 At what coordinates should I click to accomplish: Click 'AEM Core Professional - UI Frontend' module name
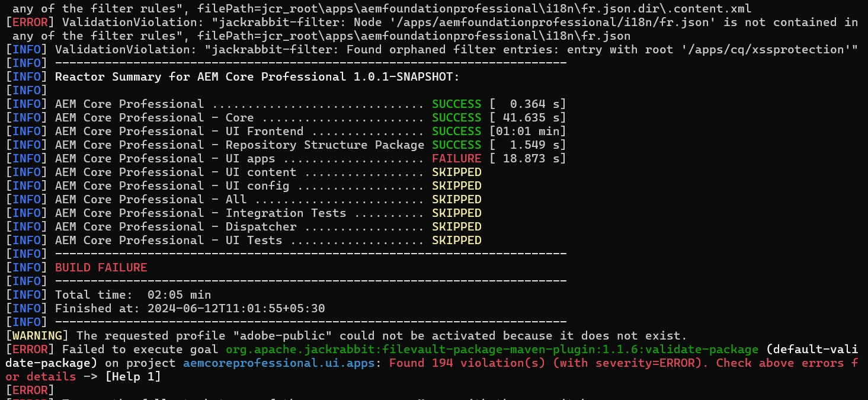179,132
